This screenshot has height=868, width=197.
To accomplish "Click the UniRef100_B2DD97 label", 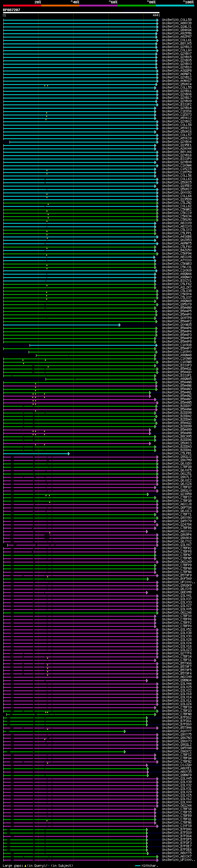I will point(177,406).
